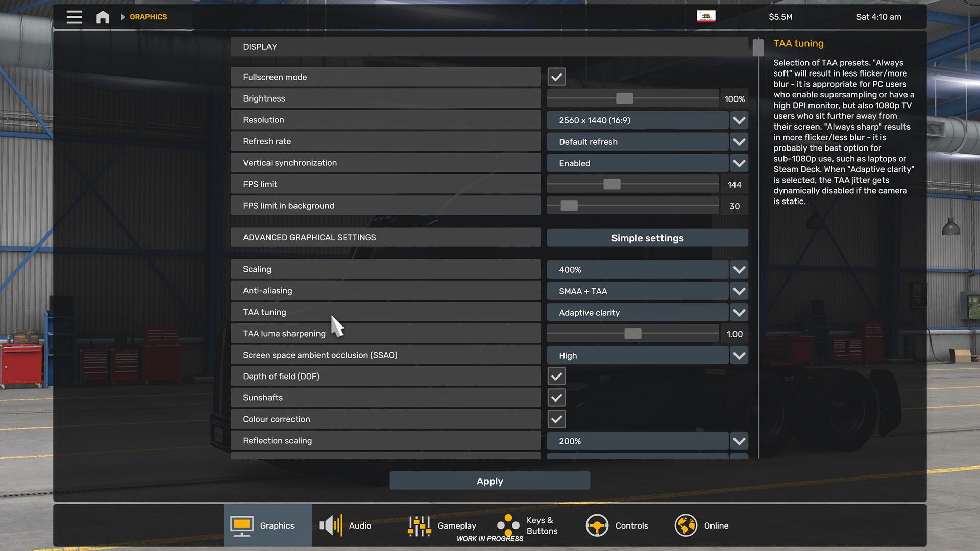Uncheck the Sunshafts checkbox

tap(556, 398)
